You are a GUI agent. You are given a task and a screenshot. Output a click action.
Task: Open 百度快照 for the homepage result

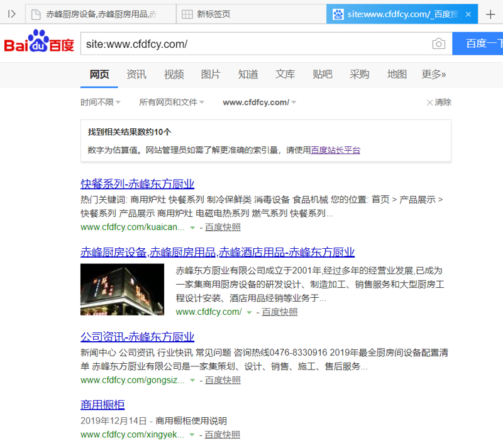[x=279, y=312]
